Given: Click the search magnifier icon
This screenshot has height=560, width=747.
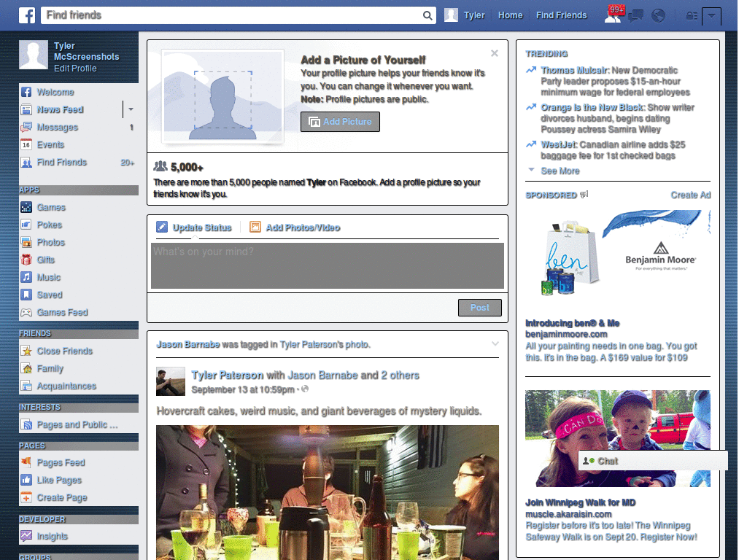Looking at the screenshot, I should tap(427, 15).
